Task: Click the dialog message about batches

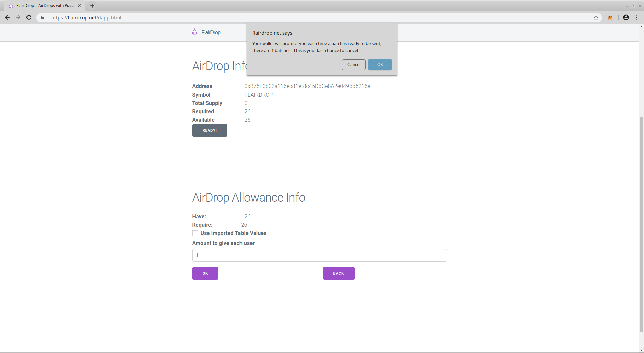Action: pos(317,47)
